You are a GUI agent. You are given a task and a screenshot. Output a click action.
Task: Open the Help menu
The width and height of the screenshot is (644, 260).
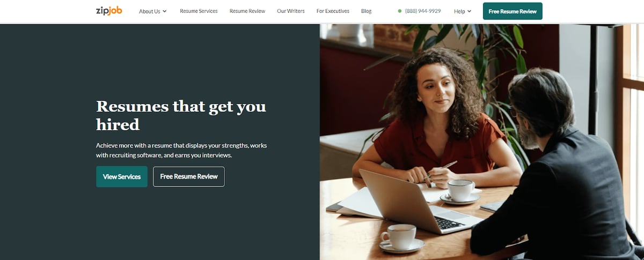(463, 11)
